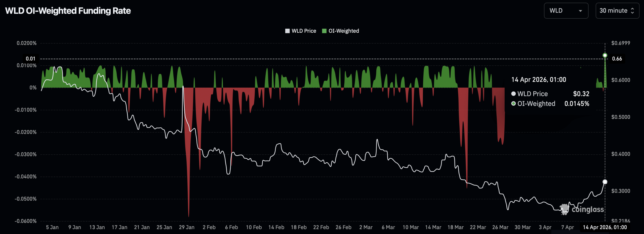644x234 pixels.
Task: Click the 14 Mar date on the x-axis
Action: click(x=433, y=227)
